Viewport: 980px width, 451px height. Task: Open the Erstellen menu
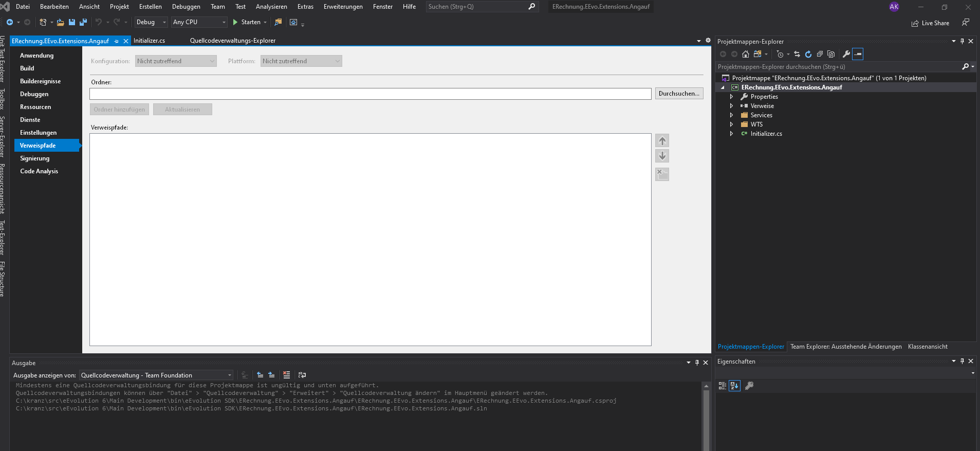[x=150, y=7]
